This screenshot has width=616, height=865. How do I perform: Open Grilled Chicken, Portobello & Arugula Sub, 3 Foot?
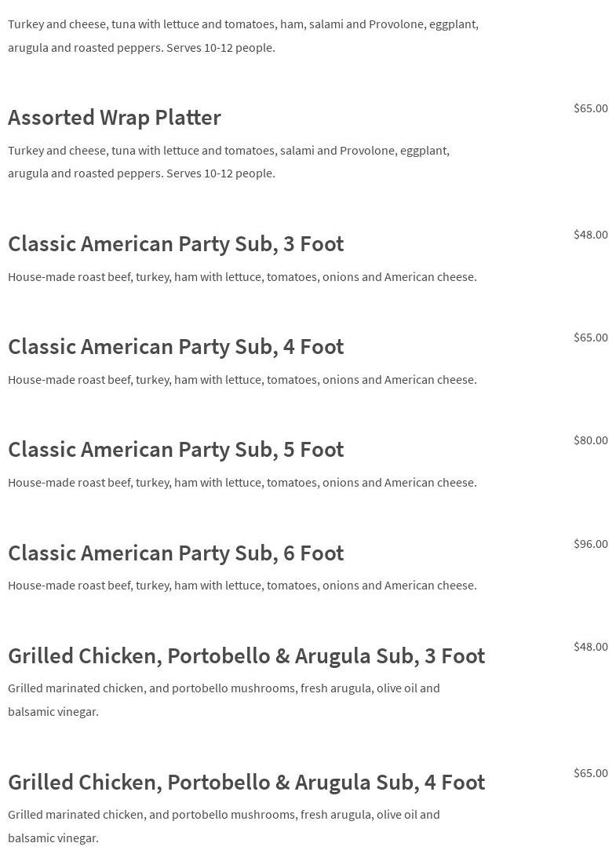pos(246,655)
